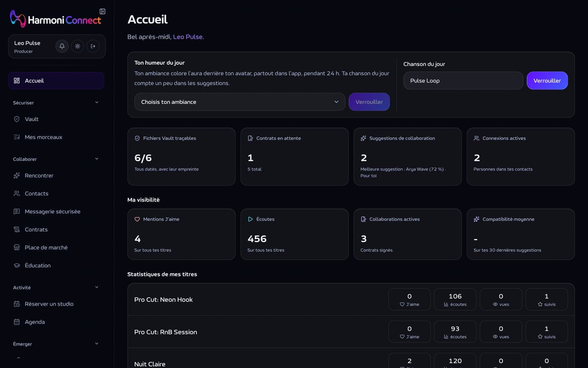The width and height of the screenshot is (588, 368).
Task: Click the Mentions J'aime heart icon
Action: [137, 219]
